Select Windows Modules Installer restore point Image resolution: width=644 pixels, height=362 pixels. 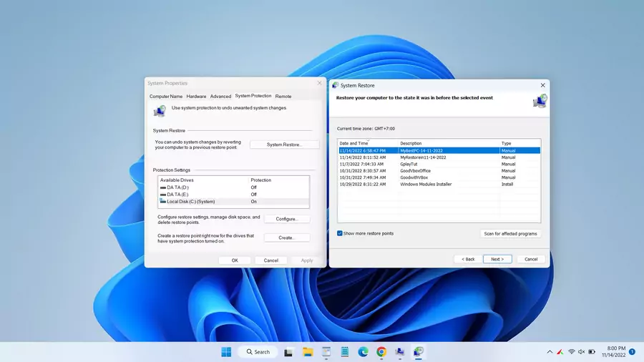(x=439, y=185)
